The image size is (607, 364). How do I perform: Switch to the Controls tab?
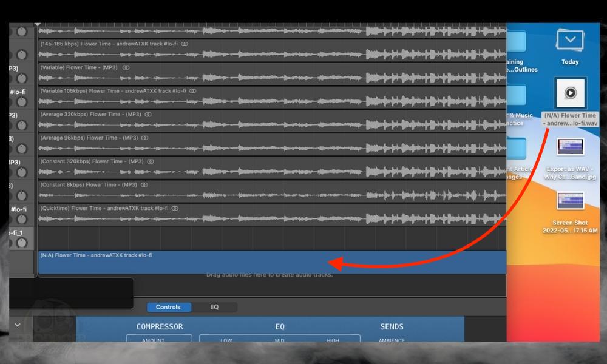168,307
